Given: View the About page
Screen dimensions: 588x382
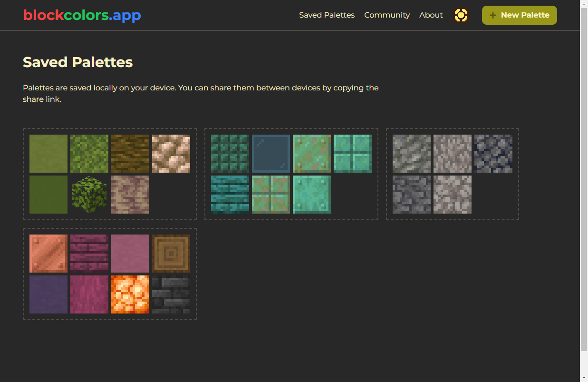Looking at the screenshot, I should pos(431,15).
